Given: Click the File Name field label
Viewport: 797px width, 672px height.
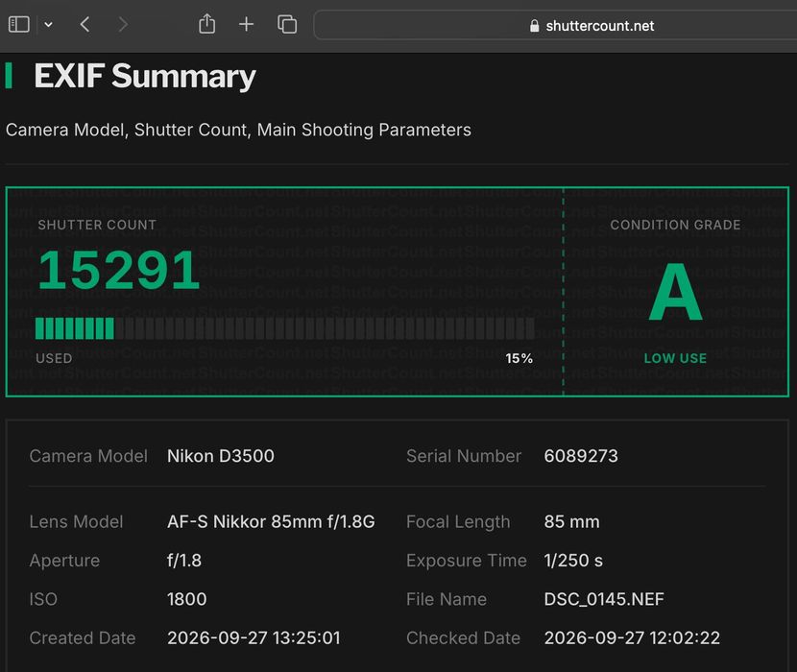Looking at the screenshot, I should (x=447, y=599).
